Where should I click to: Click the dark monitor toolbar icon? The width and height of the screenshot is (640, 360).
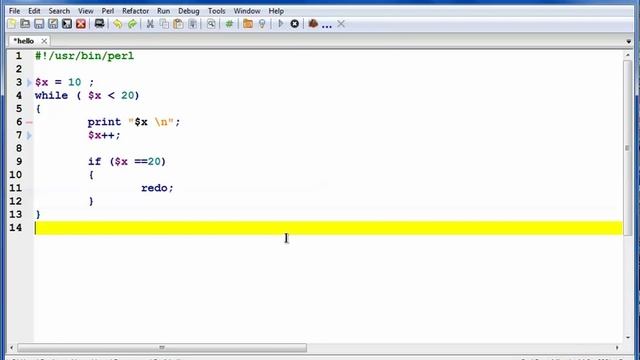pos(99,24)
